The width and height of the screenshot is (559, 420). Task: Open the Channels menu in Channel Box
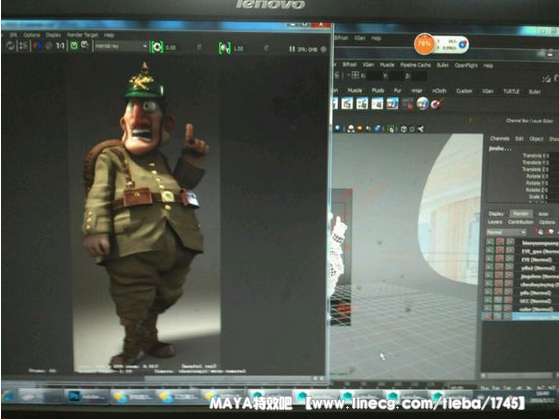pyautogui.click(x=500, y=138)
